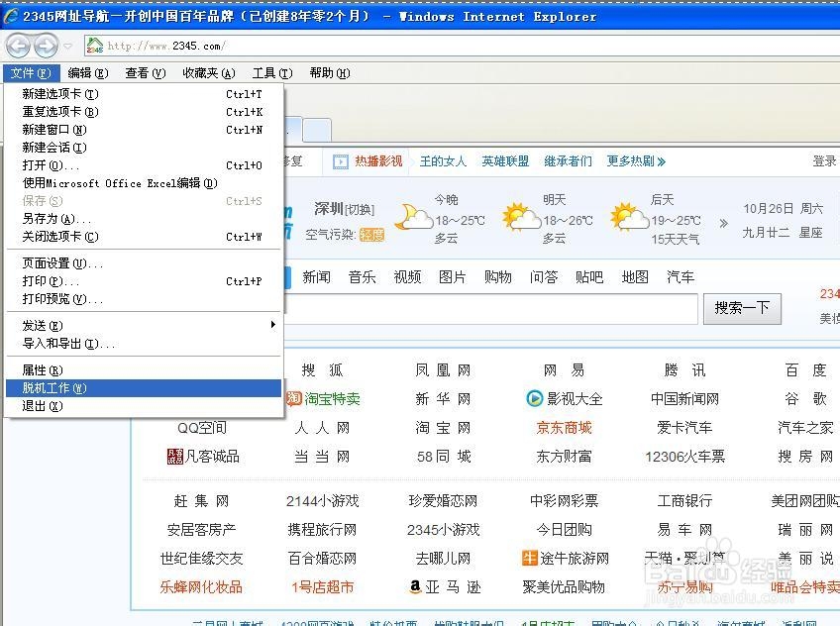This screenshot has height=626, width=840.
Task: Click the 搜索一下 button
Action: point(742,308)
